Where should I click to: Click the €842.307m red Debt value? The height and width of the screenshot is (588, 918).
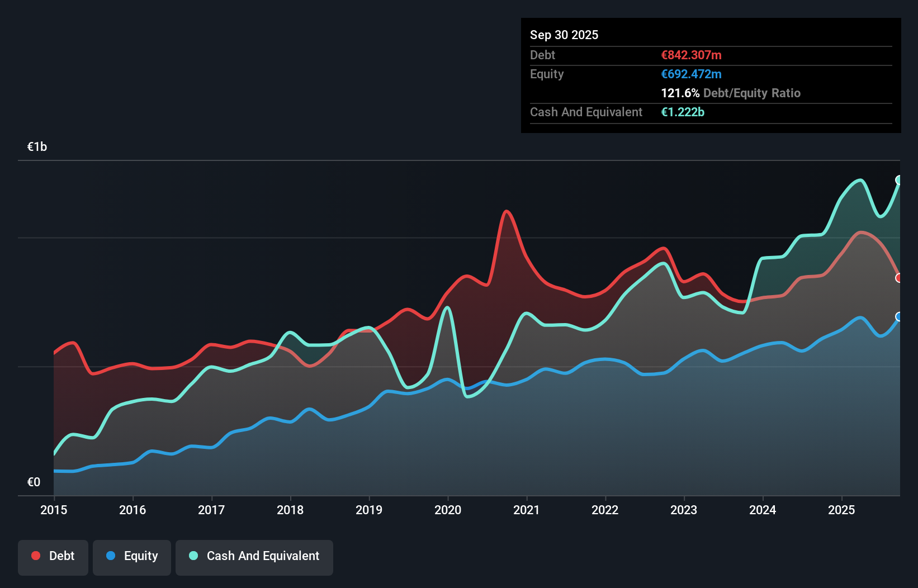[x=691, y=55]
